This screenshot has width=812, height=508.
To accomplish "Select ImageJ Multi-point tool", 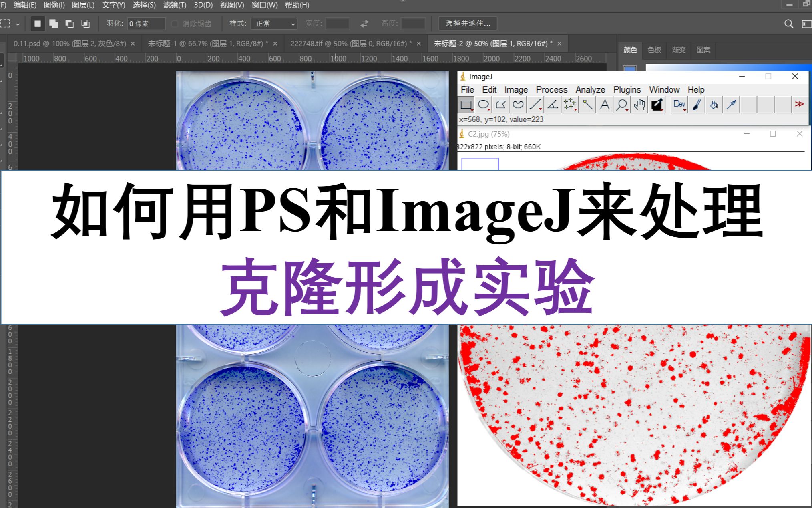I will click(x=570, y=105).
